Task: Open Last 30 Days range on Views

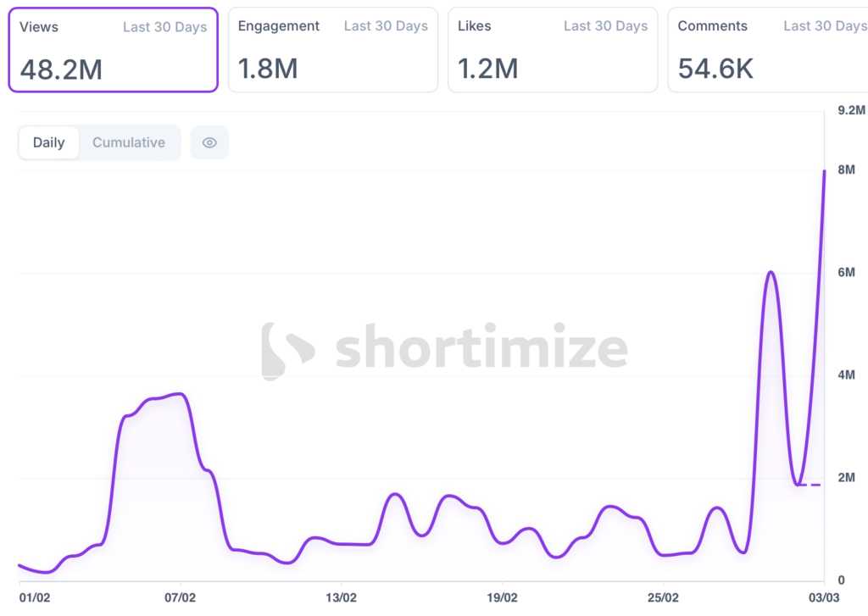Action: 164,27
